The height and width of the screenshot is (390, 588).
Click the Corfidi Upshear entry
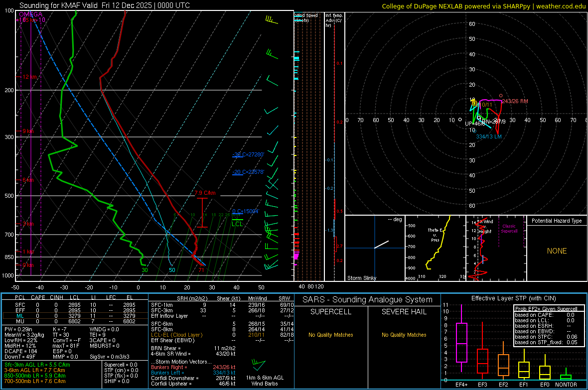tap(193, 384)
